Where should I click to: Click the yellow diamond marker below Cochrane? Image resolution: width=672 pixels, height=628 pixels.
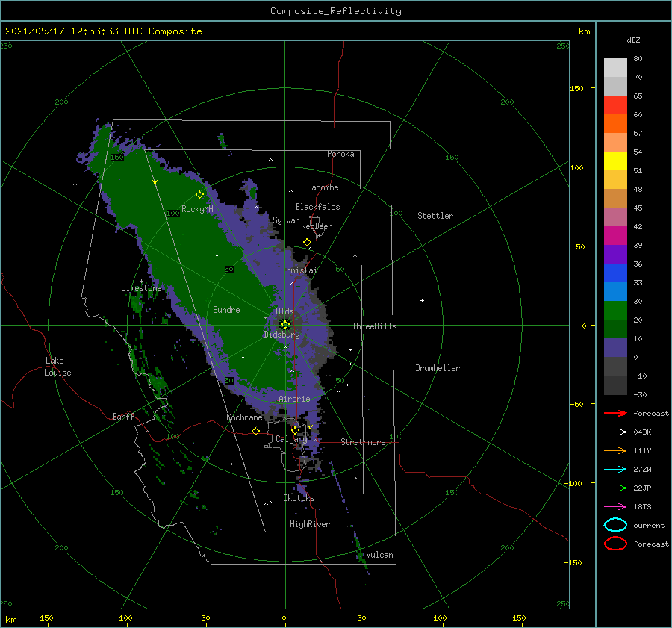[256, 431]
